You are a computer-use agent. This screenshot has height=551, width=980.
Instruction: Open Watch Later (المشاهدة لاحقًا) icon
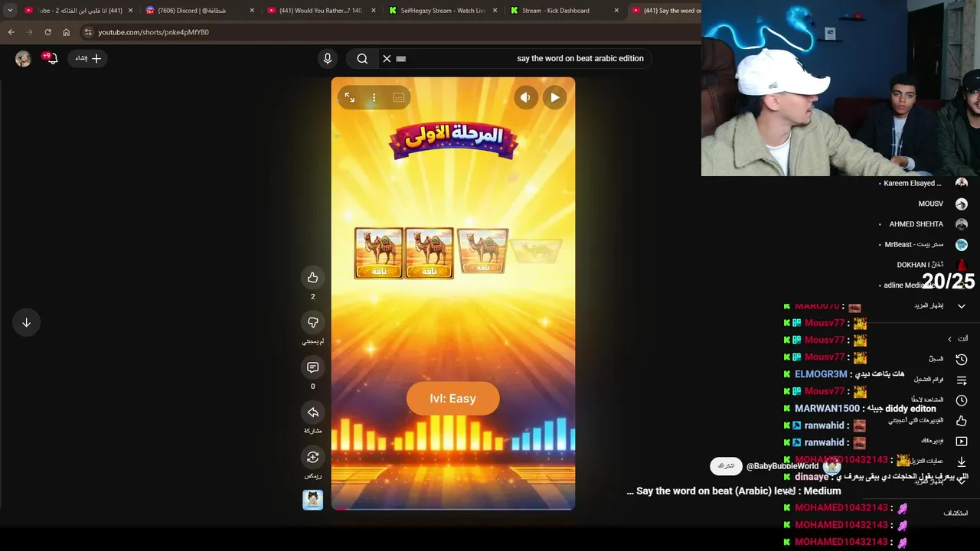[x=962, y=400]
